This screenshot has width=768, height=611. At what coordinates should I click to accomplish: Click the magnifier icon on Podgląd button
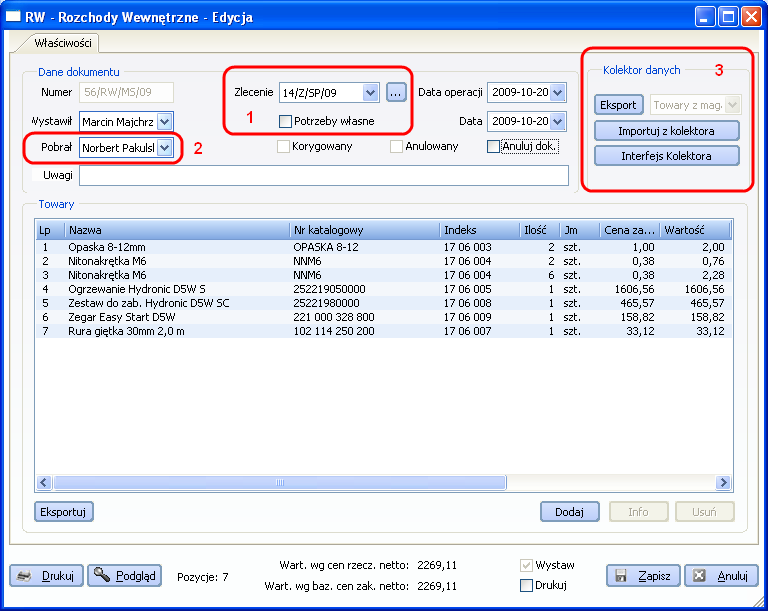point(102,574)
